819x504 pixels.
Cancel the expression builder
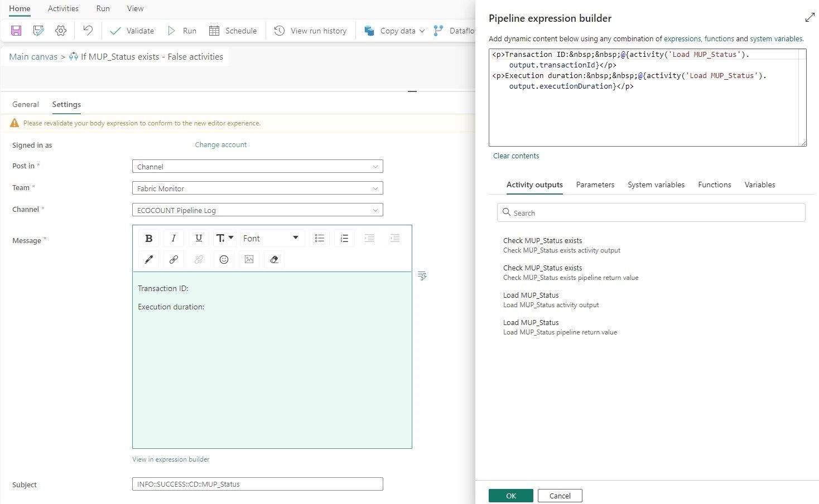click(560, 496)
